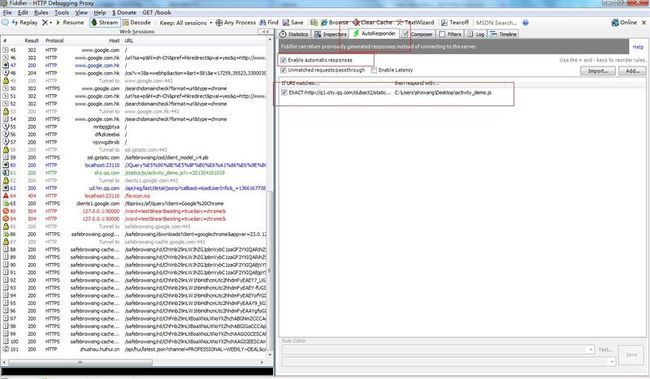This screenshot has height=379, width=650.
Task: Open the File menu
Action: pos(7,13)
